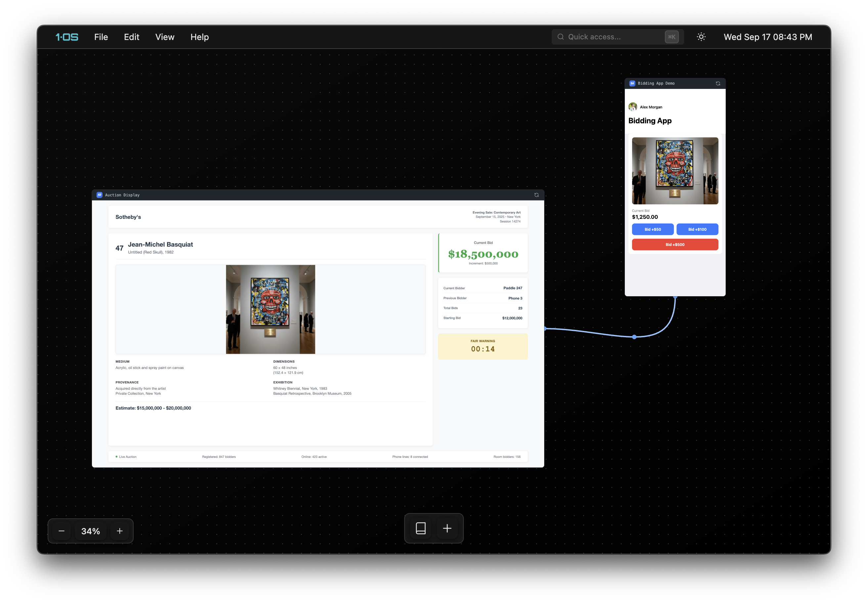The image size is (868, 603).
Task: Open the View menu
Action: coord(165,37)
